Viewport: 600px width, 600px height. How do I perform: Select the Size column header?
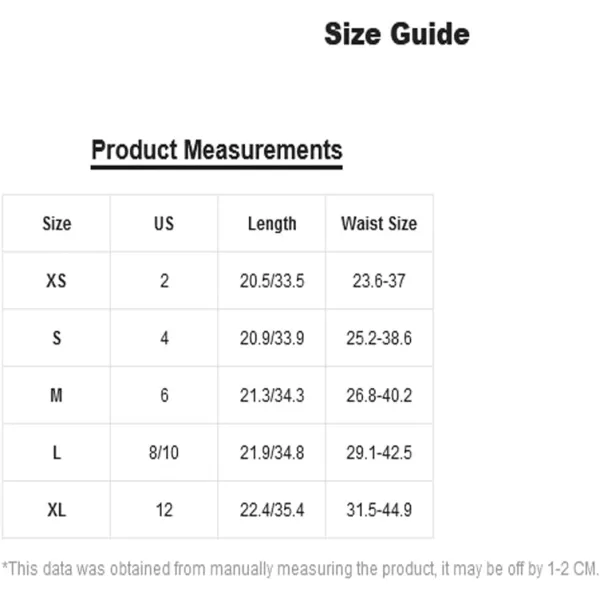(x=57, y=223)
